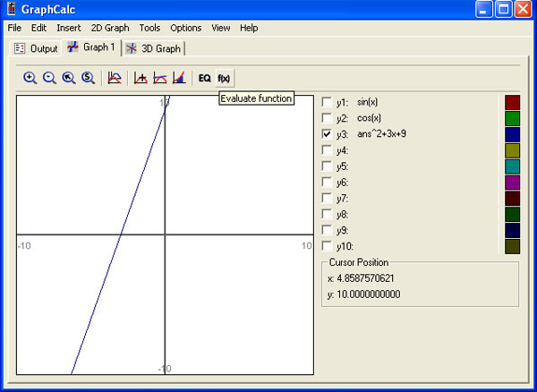Screen dimensions: 537x392
Task: Open the Edit menu
Action: coord(38,28)
